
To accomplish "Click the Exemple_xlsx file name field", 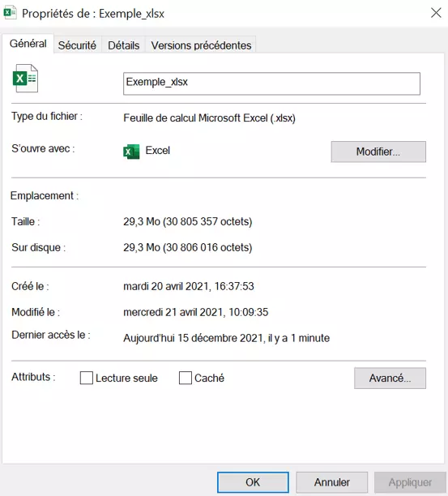I will [271, 83].
